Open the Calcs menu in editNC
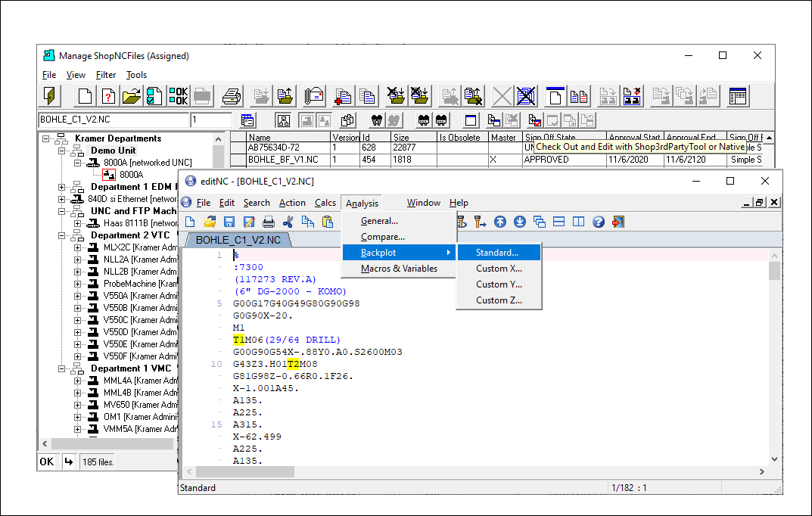Screen dimensions: 812x516 tap(325, 203)
